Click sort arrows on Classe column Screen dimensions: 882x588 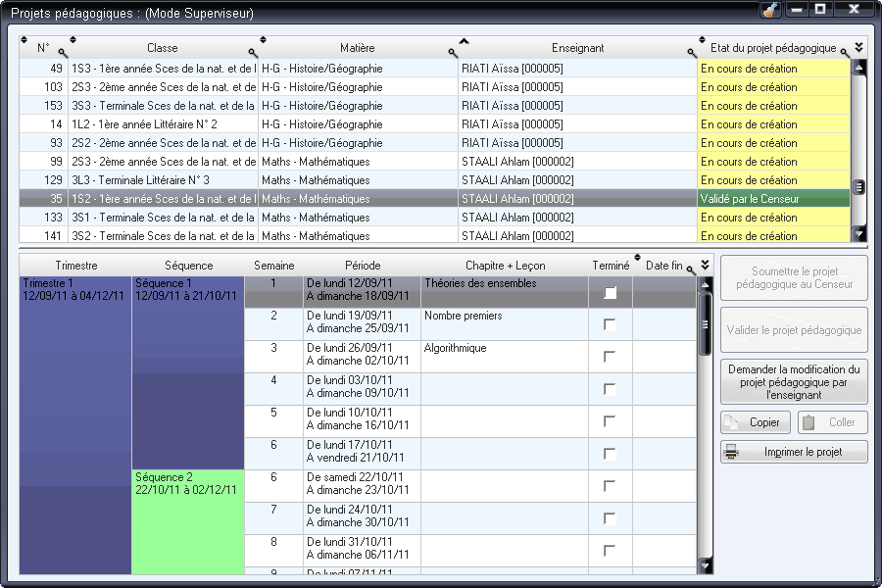point(73,39)
